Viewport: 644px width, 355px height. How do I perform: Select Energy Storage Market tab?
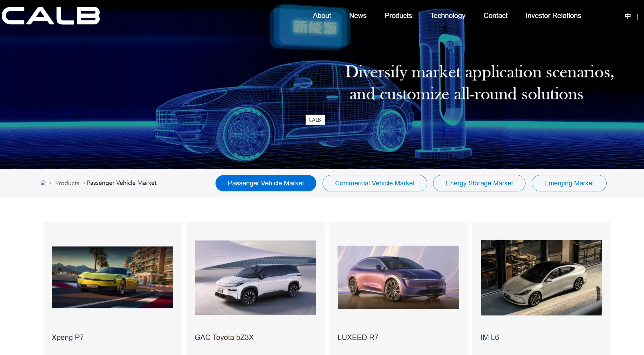(479, 183)
